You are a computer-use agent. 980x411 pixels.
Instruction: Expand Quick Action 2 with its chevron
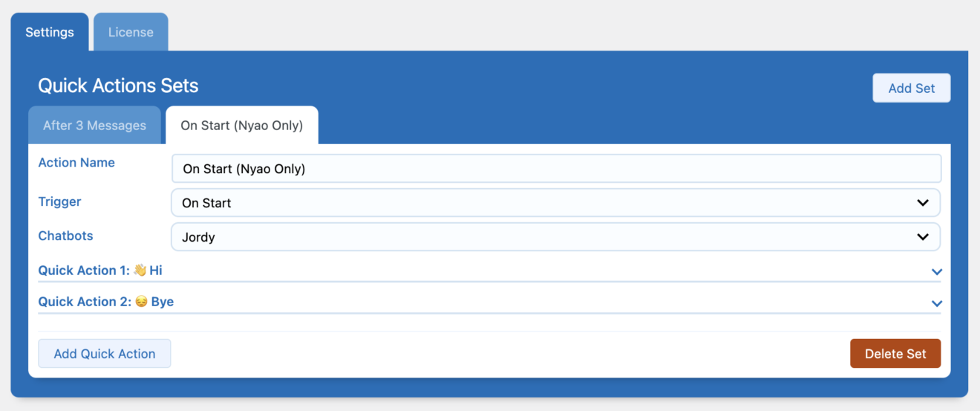(x=937, y=303)
